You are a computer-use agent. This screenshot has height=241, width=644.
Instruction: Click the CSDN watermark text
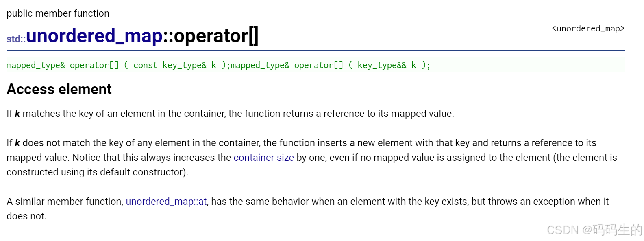pyautogui.click(x=594, y=230)
